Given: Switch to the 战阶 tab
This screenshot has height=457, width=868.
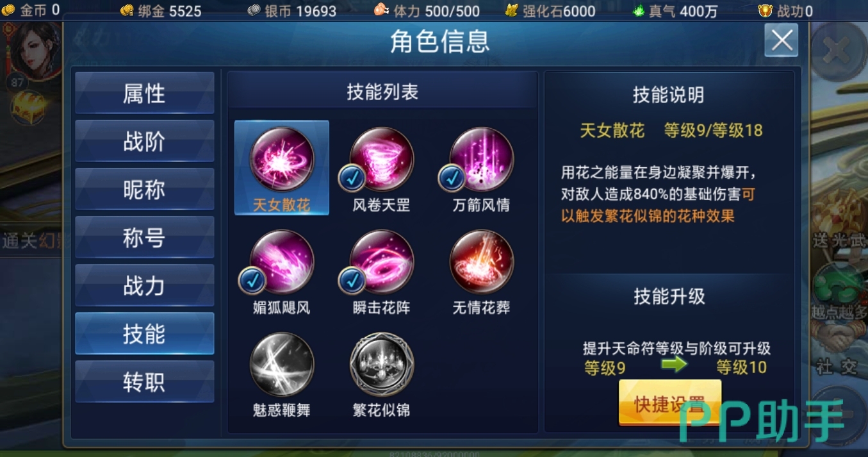Looking at the screenshot, I should click(x=145, y=141).
